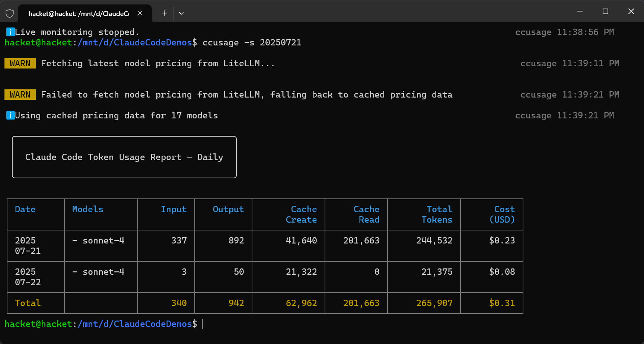
Task: Click total cost $0.31
Action: coord(502,303)
